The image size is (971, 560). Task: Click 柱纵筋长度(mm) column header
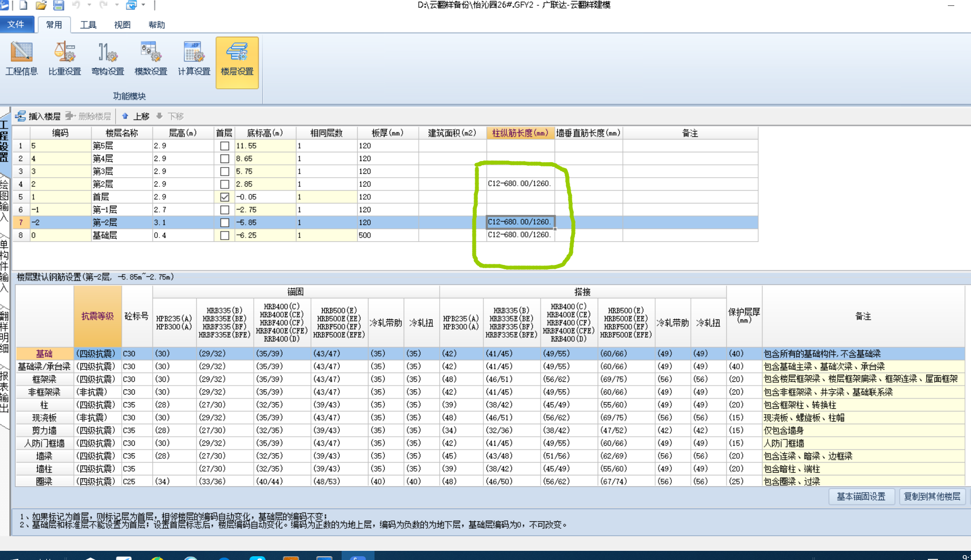pyautogui.click(x=521, y=133)
